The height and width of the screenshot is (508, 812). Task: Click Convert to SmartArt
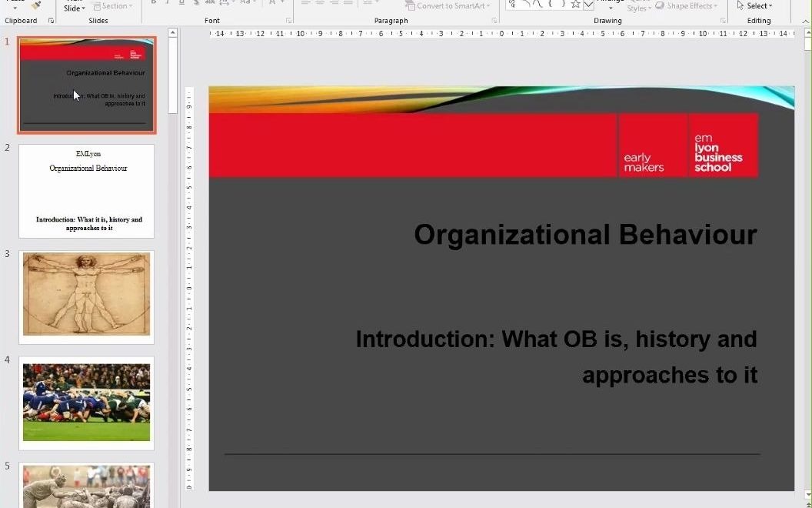tap(448, 5)
